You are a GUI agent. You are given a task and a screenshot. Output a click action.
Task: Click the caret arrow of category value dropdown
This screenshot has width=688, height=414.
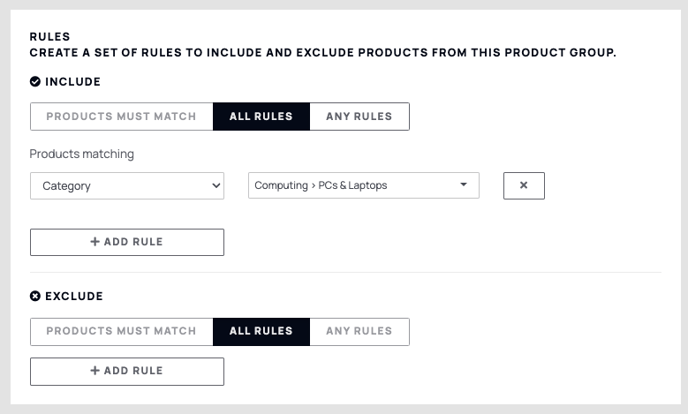click(x=463, y=185)
